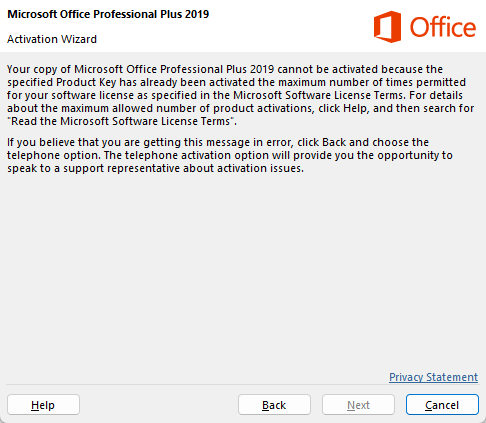Click the orange "Office" wordmark text
This screenshot has height=423, width=486.
pyautogui.click(x=443, y=27)
